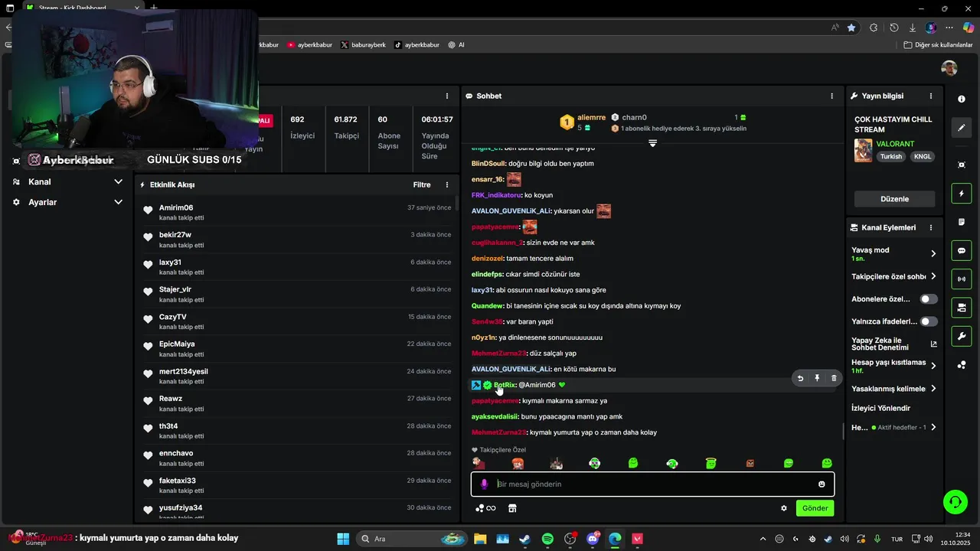Viewport: 980px width, 551px height.
Task: Open Hesap yaşı kısıtlaması options
Action: point(894,366)
